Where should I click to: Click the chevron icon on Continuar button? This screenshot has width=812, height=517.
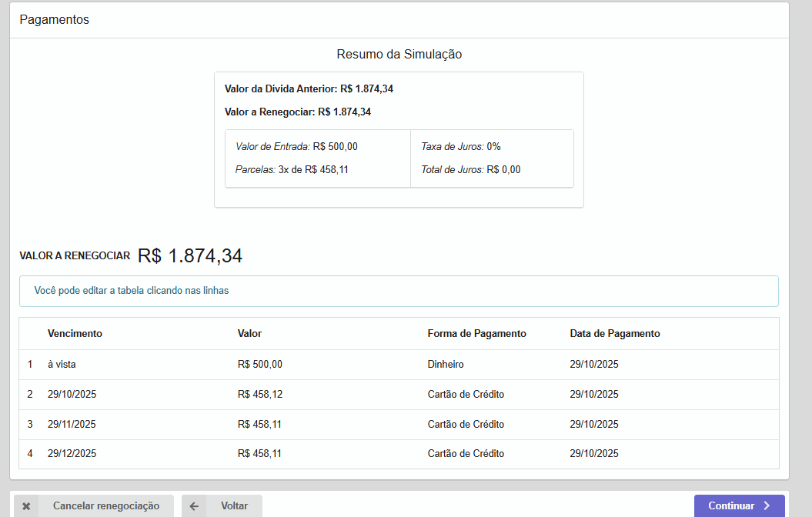pyautogui.click(x=767, y=505)
